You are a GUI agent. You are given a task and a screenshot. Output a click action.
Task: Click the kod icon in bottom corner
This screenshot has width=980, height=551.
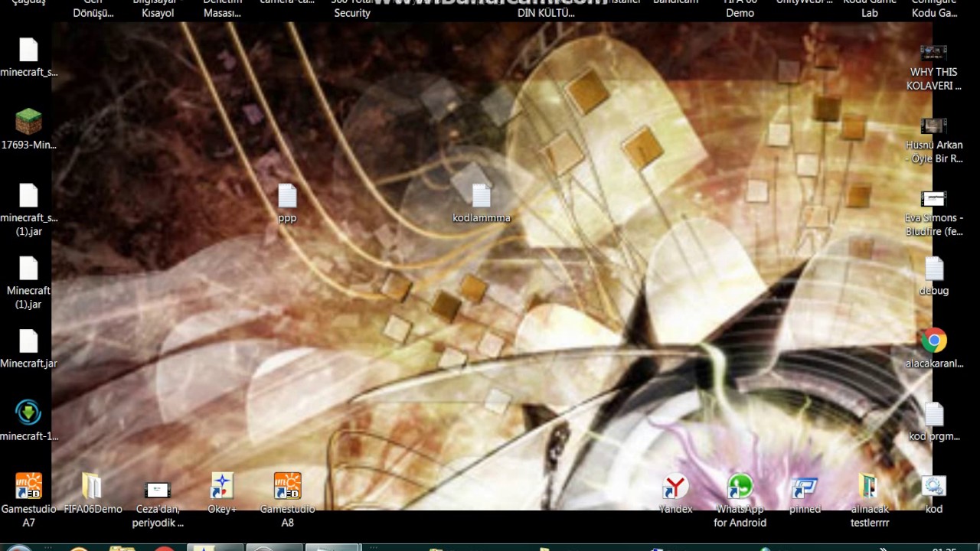[x=934, y=486]
